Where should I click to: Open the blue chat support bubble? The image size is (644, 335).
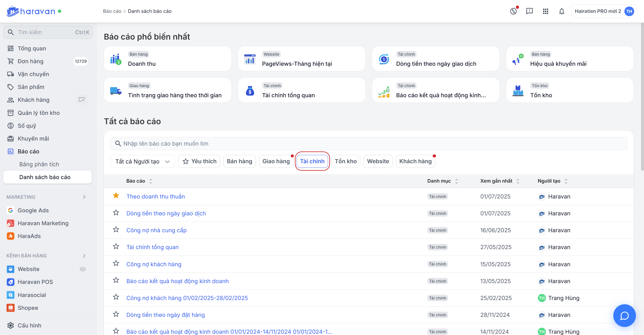click(x=624, y=315)
